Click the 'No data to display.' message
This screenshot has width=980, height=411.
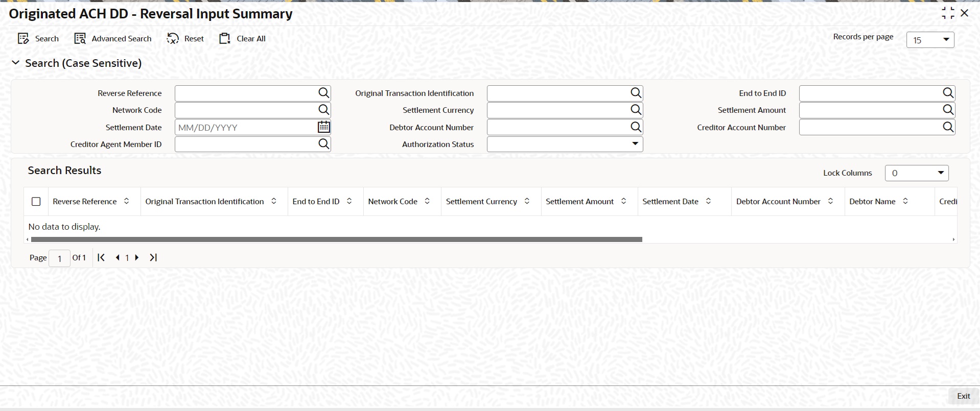[64, 227]
